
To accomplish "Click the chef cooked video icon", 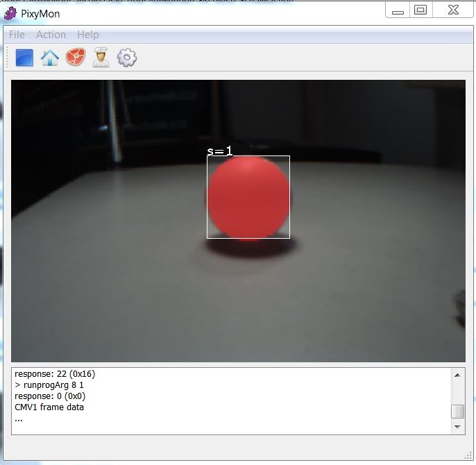I will [x=101, y=57].
